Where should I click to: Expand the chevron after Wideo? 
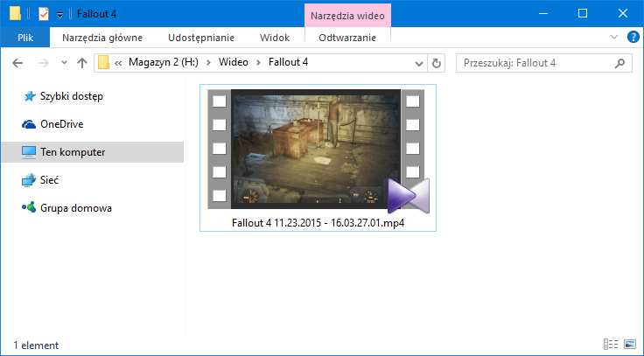coord(258,63)
